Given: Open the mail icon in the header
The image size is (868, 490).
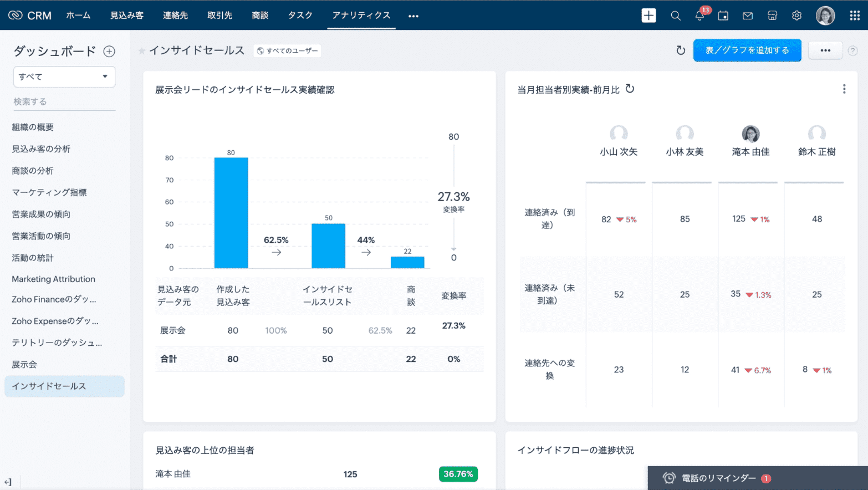Looking at the screenshot, I should point(747,16).
